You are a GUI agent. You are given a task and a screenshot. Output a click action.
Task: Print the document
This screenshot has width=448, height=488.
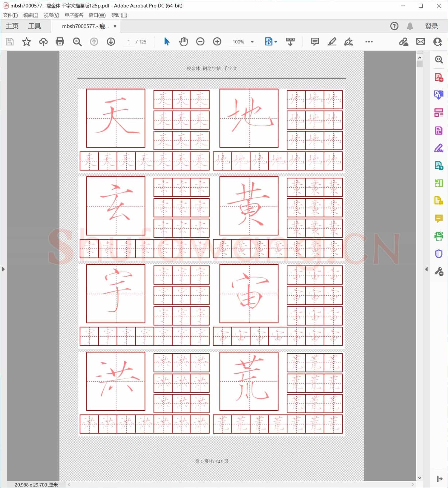(x=60, y=42)
